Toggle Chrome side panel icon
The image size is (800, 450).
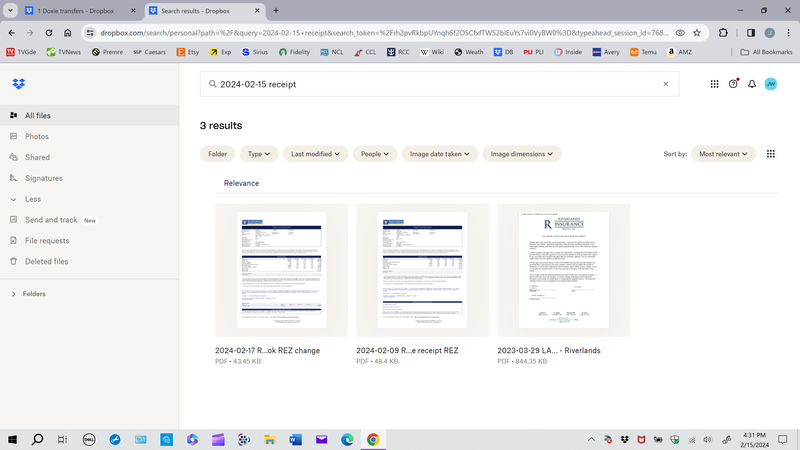751,33
